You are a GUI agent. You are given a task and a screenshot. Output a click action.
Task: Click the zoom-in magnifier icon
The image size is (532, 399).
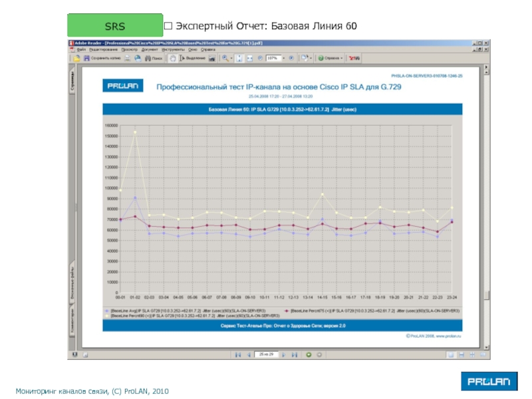pos(225,59)
